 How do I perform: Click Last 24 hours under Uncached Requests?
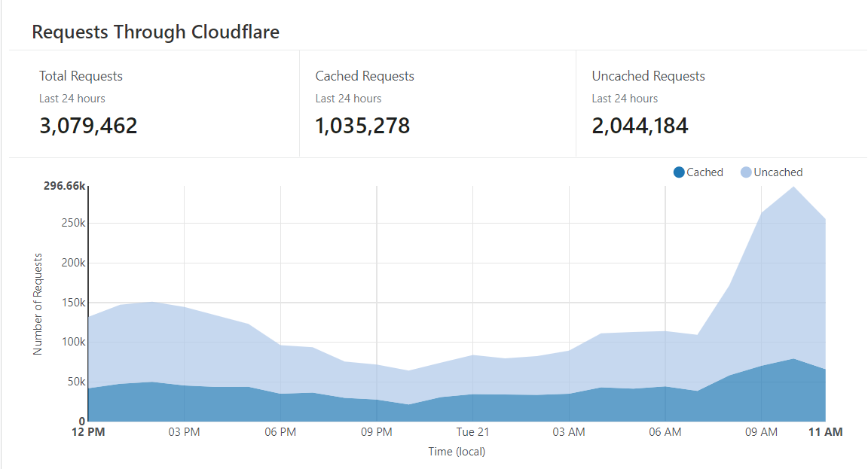[x=625, y=99]
